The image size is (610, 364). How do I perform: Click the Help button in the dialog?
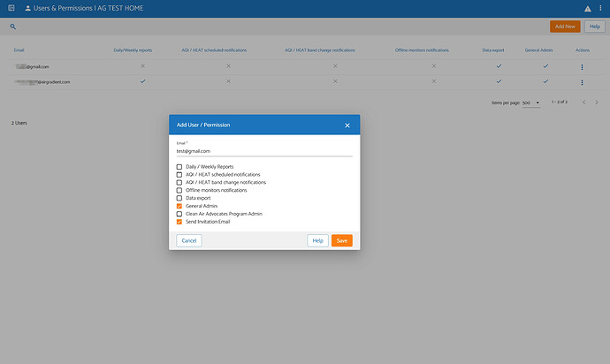click(x=318, y=240)
